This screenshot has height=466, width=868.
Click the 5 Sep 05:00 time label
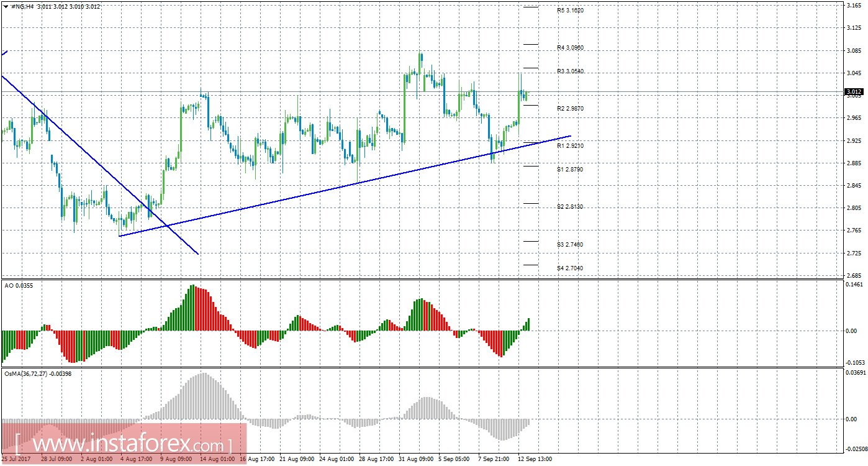click(x=454, y=460)
